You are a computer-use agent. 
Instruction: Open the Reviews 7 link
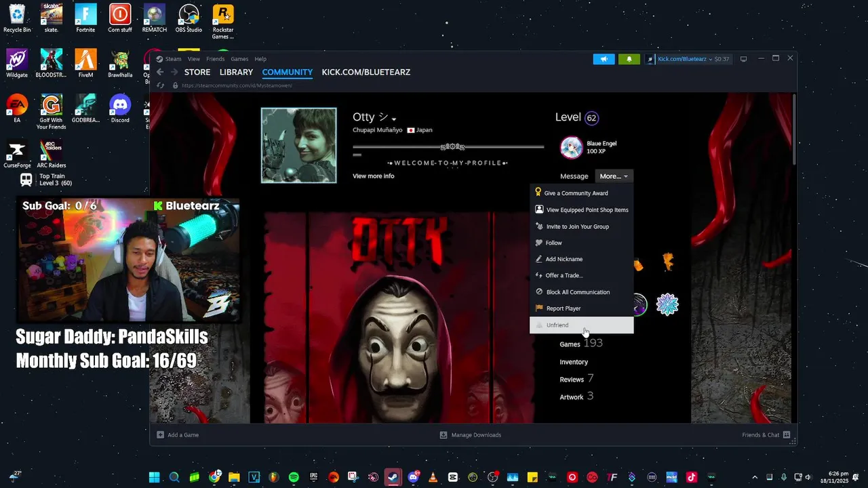(x=576, y=379)
